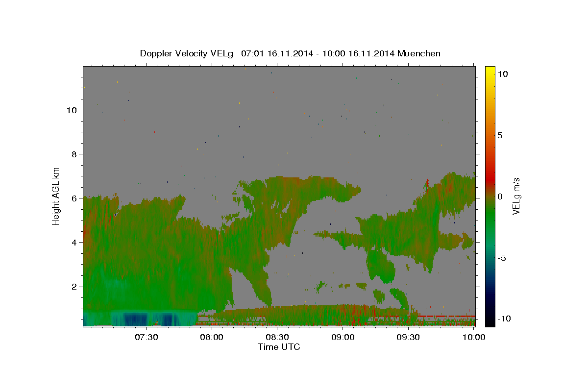Click the plot title 'Doppler Velocity VELg'
The width and height of the screenshot is (588, 392).
tap(187, 53)
